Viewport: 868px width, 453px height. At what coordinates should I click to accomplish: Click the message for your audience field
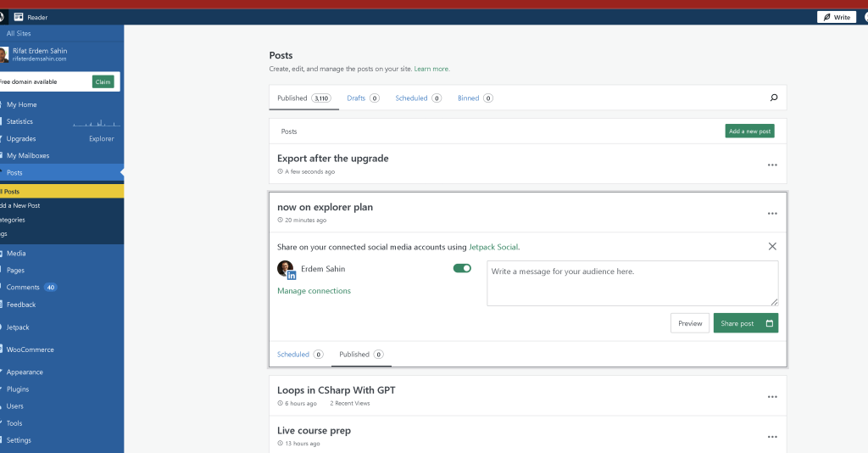pyautogui.click(x=632, y=283)
